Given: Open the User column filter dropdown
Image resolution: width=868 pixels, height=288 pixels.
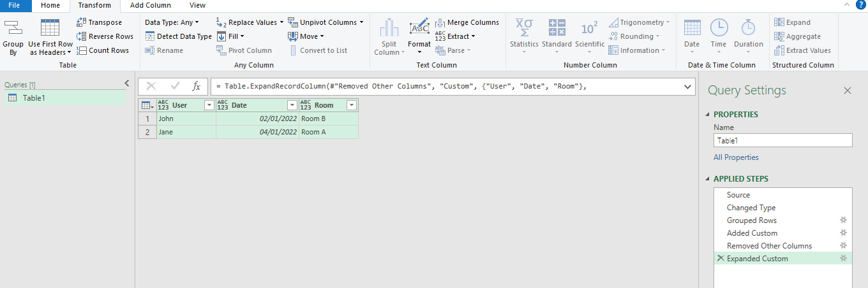Looking at the screenshot, I should (209, 105).
